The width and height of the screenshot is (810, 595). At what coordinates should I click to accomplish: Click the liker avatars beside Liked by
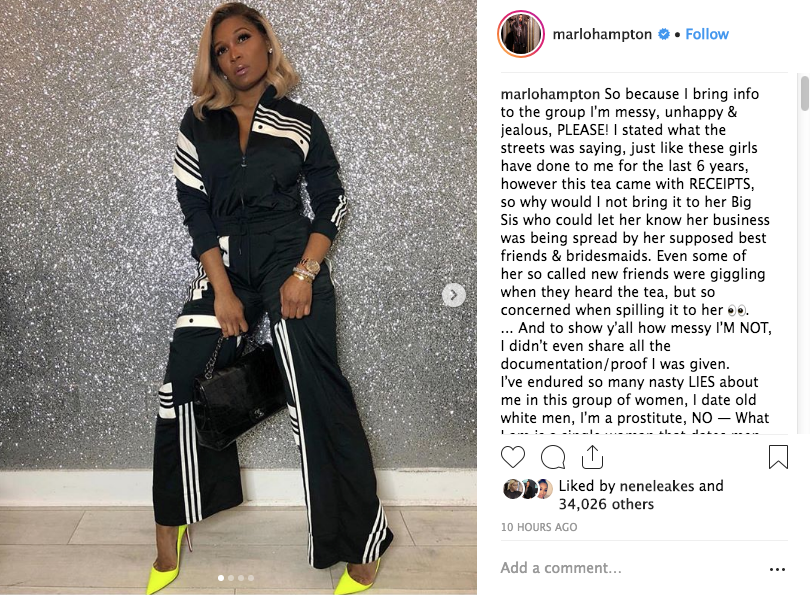[x=528, y=489]
